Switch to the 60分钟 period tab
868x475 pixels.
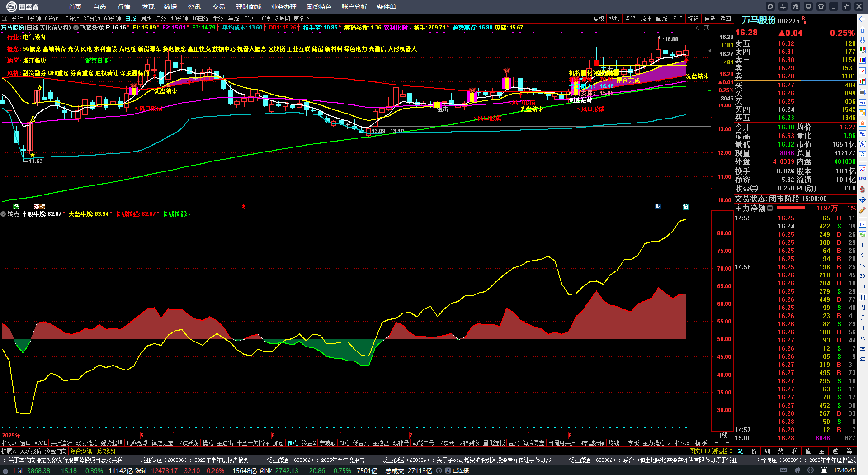point(113,19)
